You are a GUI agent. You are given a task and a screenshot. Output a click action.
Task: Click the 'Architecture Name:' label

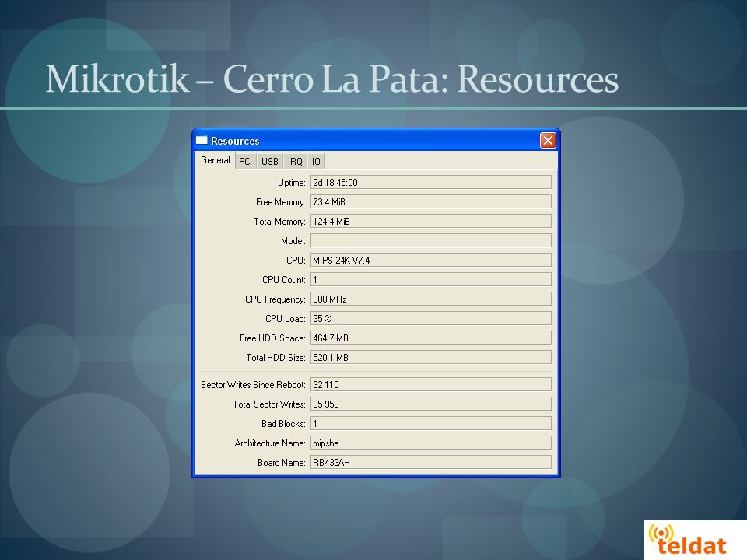coord(270,443)
